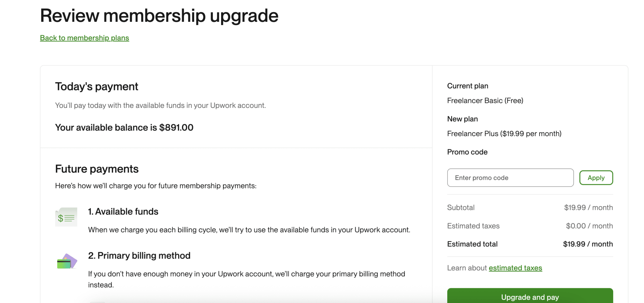The height and width of the screenshot is (303, 644).
Task: Select the "1. Available funds" title
Action: pyautogui.click(x=123, y=212)
